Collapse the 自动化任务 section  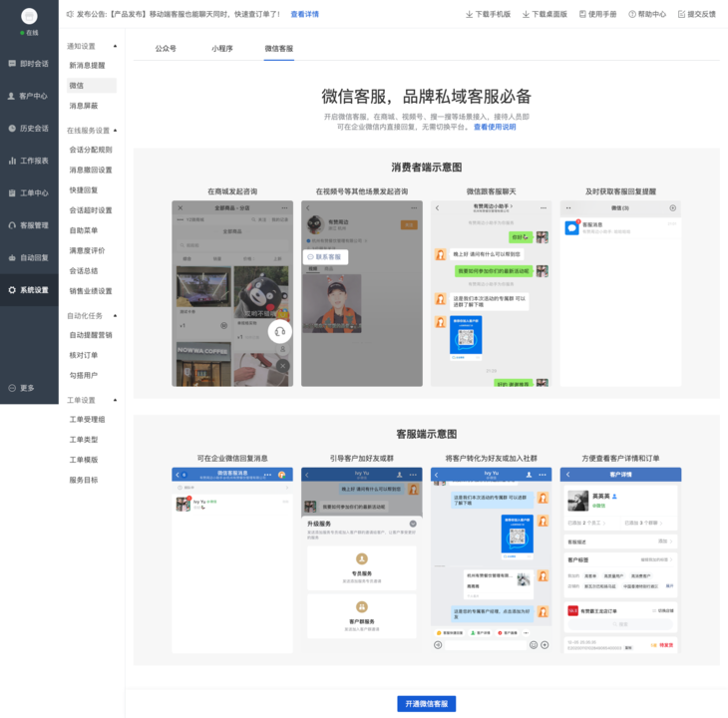[x=115, y=315]
